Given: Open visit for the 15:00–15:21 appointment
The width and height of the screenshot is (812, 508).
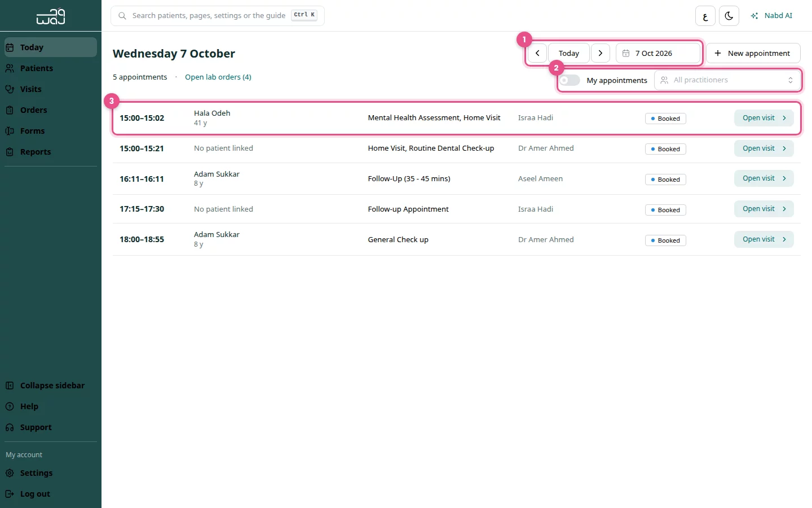Looking at the screenshot, I should coord(764,148).
